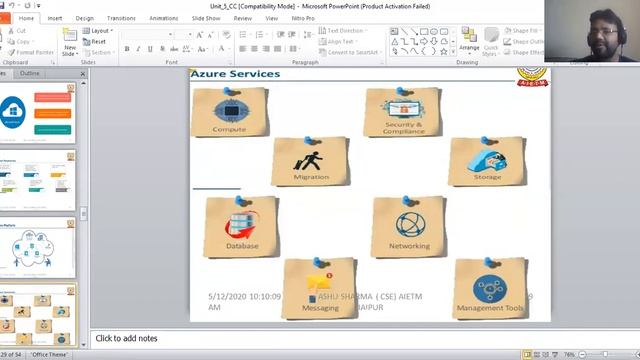Select the Isosceles Triangle shape
Image resolution: width=640 pixels, height=360 pixels.
(x=394, y=41)
